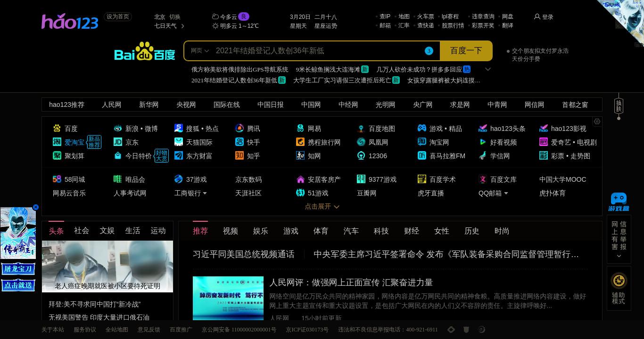Click the Tencent icon next to 腾讯
644x339 pixels.
tap(239, 128)
